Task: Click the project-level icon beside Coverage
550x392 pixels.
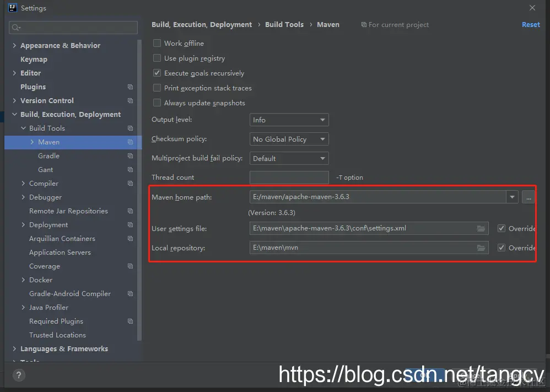Action: click(x=130, y=266)
